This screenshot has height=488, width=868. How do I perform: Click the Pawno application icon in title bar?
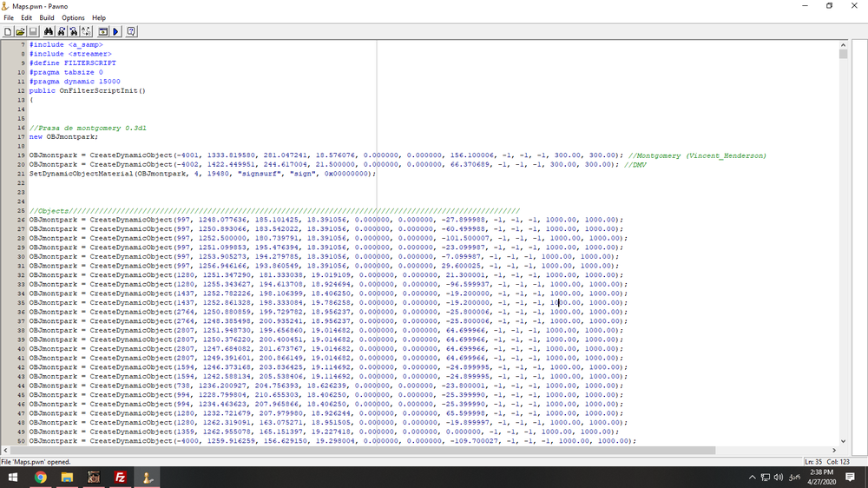pos(5,6)
